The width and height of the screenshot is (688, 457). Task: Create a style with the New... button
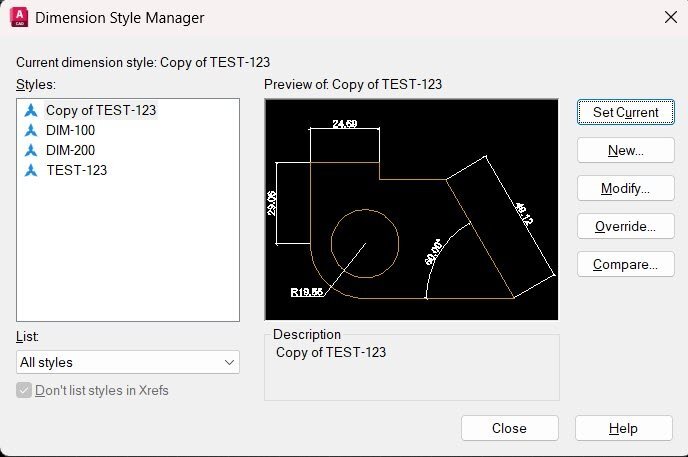point(625,150)
